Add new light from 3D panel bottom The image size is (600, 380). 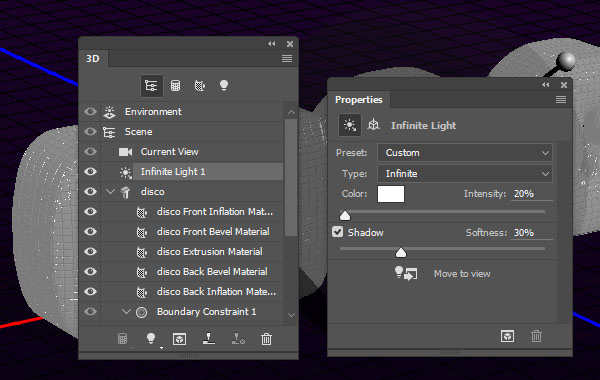151,339
